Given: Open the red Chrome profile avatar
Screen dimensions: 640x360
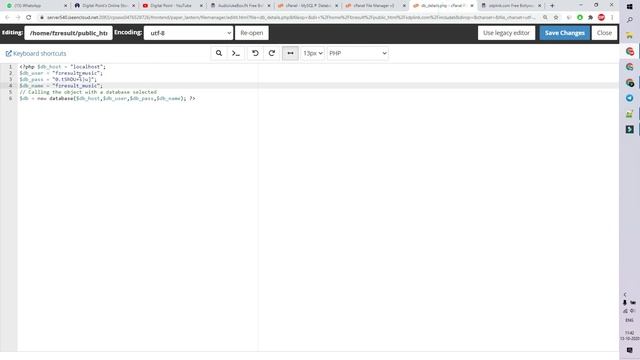Looking at the screenshot, I should tap(601, 18).
